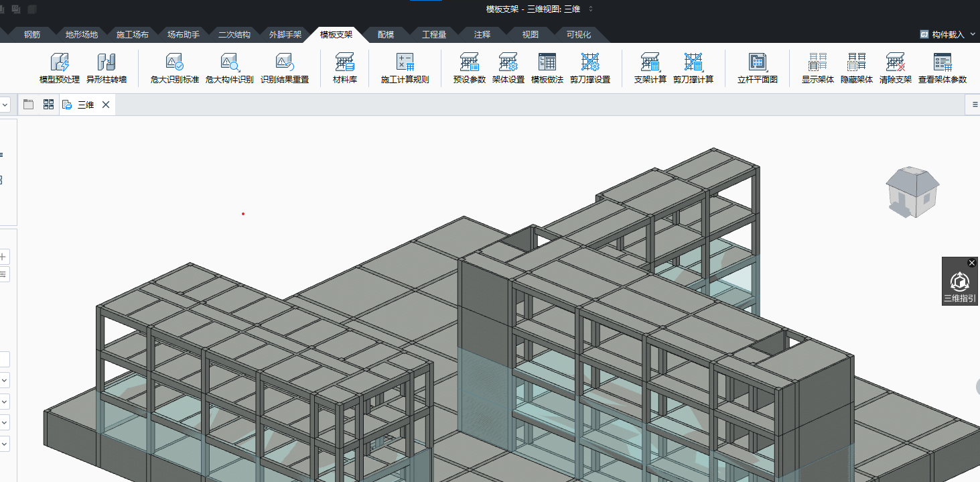Expand the 构件载入 dropdown
This screenshot has height=482, width=980.
[973, 34]
